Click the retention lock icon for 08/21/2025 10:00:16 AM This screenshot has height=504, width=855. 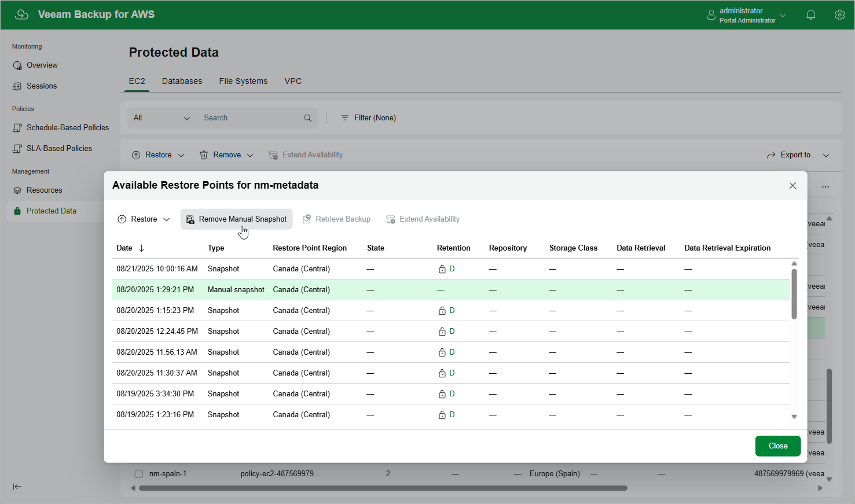(x=442, y=269)
